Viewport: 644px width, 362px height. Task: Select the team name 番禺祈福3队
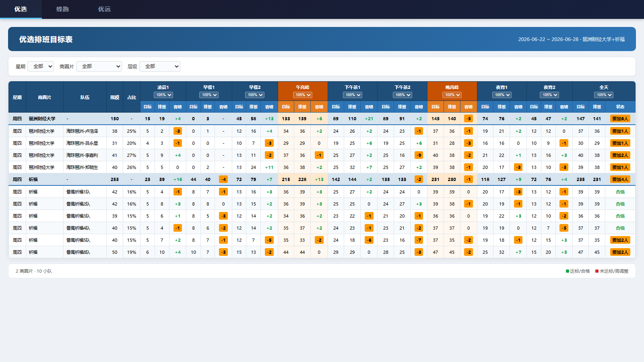point(78,216)
